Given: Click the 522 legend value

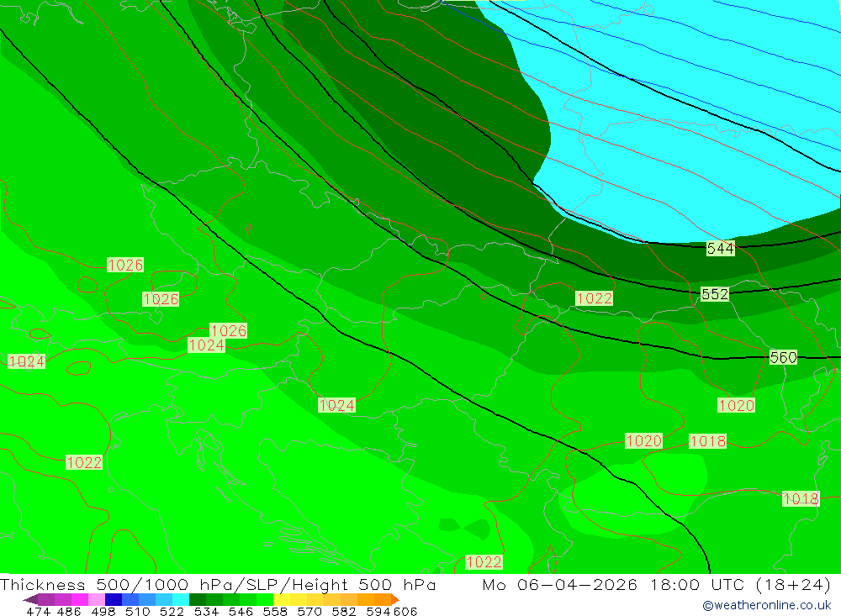Looking at the screenshot, I should tap(172, 612).
